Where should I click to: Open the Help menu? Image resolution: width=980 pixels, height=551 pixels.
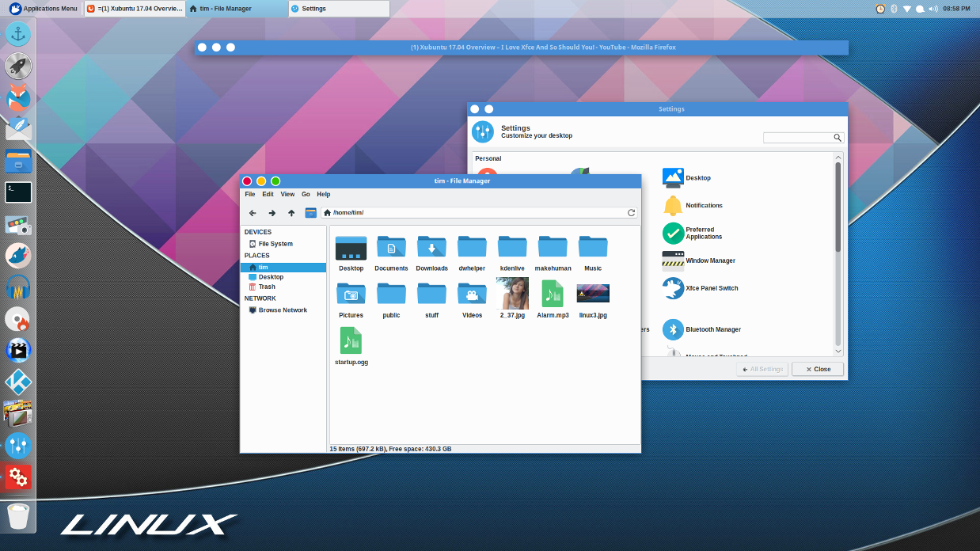(324, 194)
